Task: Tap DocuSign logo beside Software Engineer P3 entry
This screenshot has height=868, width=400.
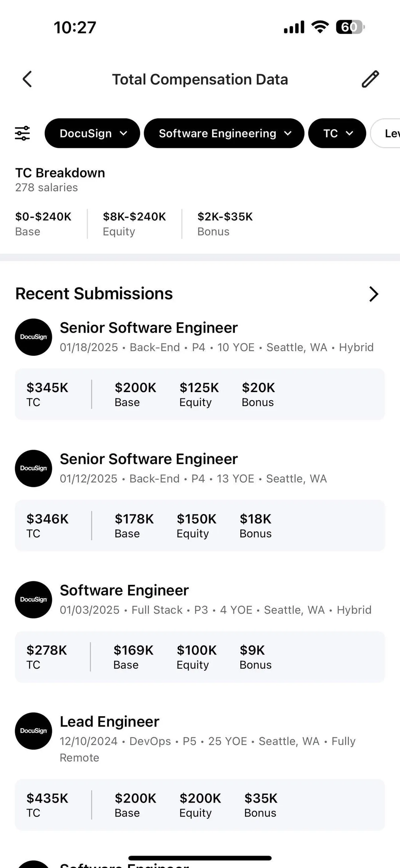Action: tap(33, 599)
